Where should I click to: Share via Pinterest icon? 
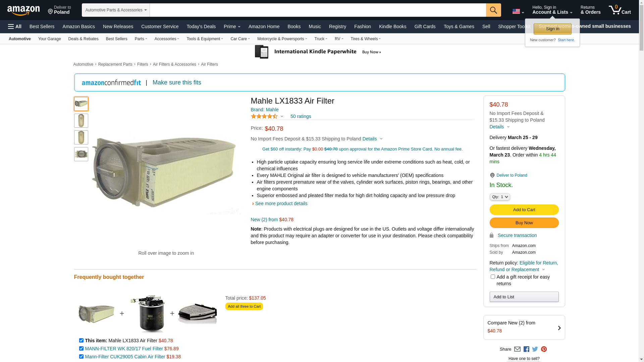pos(544,349)
